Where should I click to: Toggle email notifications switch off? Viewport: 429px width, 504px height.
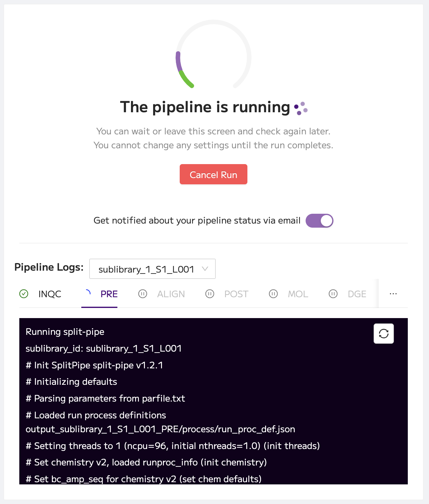tap(320, 221)
